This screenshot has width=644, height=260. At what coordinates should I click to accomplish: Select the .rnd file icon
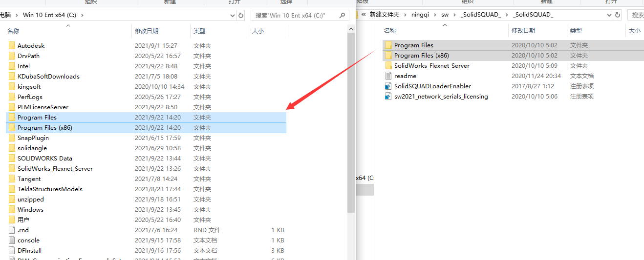click(x=12, y=230)
